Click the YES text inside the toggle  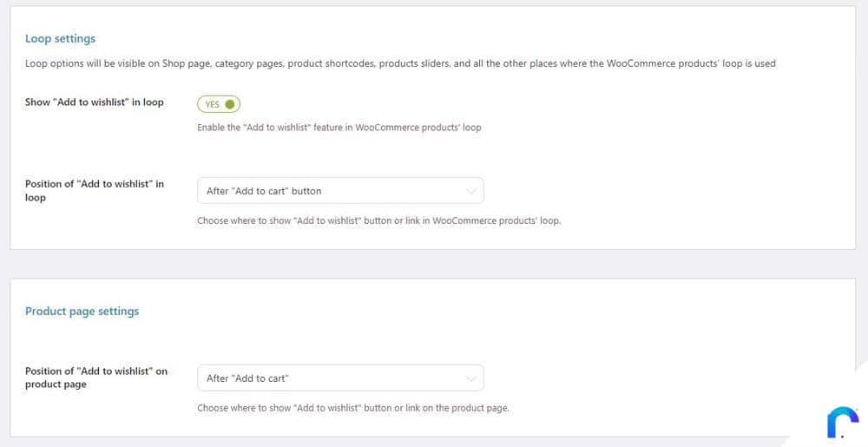(x=212, y=104)
